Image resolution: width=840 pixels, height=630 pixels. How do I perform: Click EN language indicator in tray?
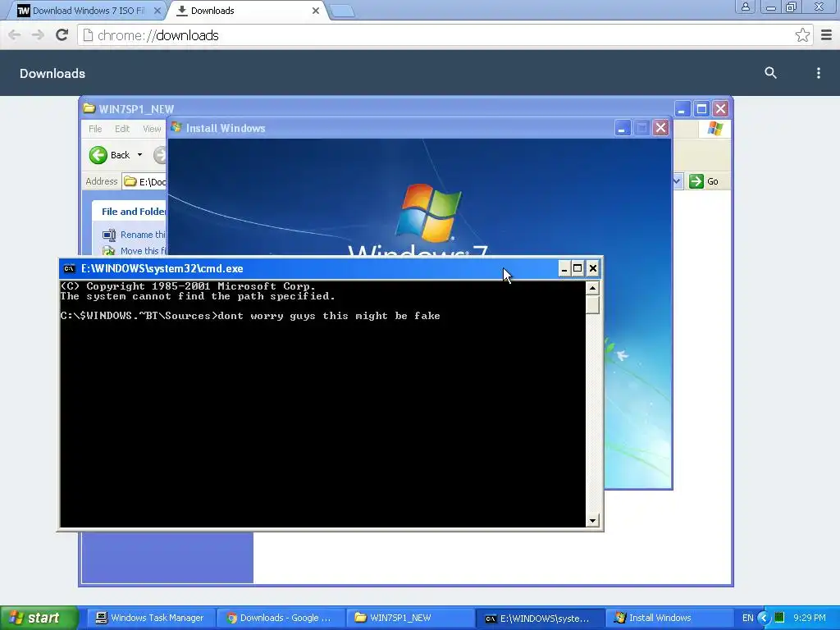pyautogui.click(x=748, y=618)
